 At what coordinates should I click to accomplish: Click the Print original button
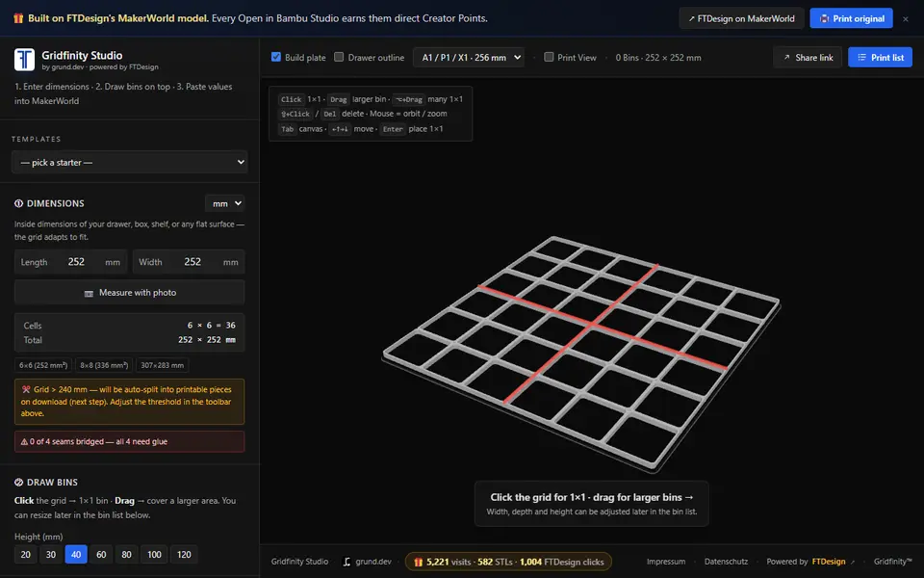click(x=852, y=18)
